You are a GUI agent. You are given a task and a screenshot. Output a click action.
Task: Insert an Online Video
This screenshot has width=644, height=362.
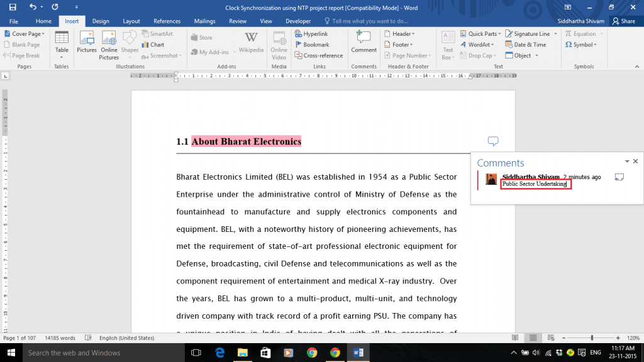pyautogui.click(x=279, y=44)
